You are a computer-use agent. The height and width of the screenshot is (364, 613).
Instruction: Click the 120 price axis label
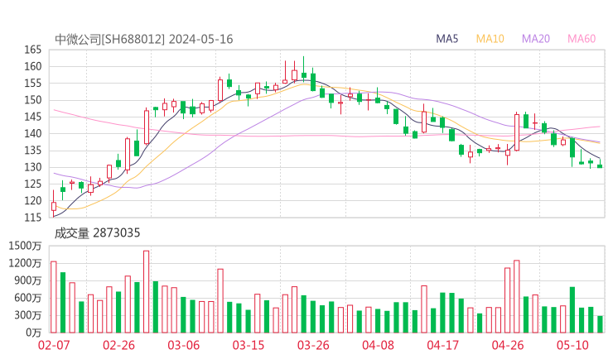coord(33,201)
